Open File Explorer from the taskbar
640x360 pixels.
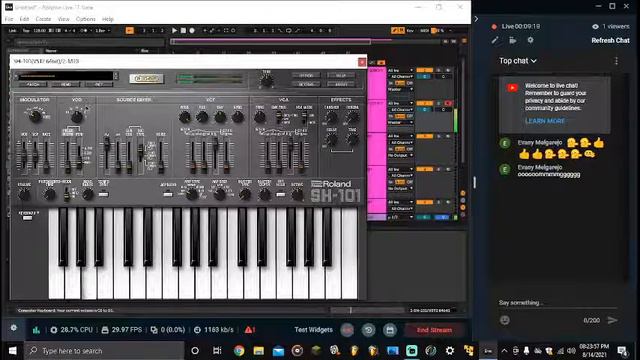click(259, 351)
